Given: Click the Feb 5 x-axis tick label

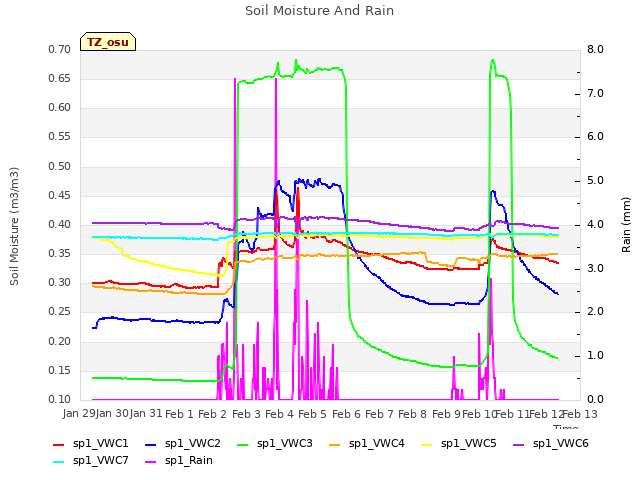Looking at the screenshot, I should [x=312, y=414].
